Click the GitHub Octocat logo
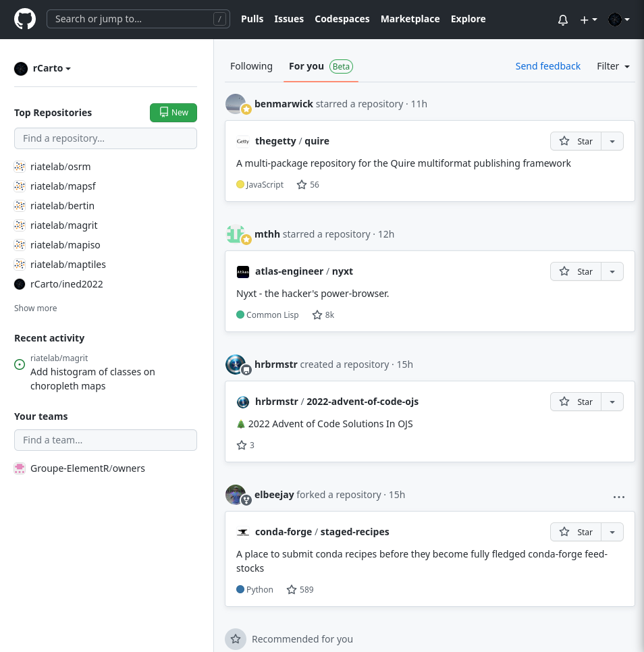This screenshot has height=652, width=644. coord(25,19)
